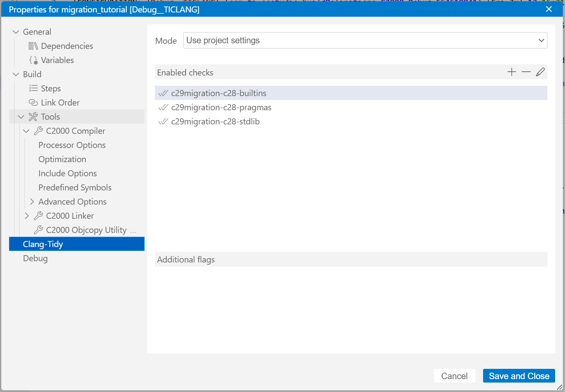Click inside the Additional flags field
Screen dimensions: 565x392
click(x=350, y=309)
